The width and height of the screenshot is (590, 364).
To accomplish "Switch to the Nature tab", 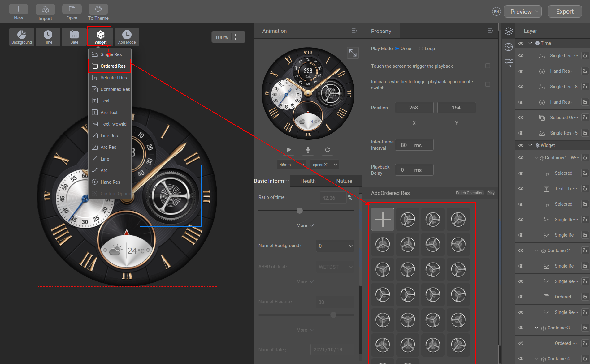I will coord(344,181).
